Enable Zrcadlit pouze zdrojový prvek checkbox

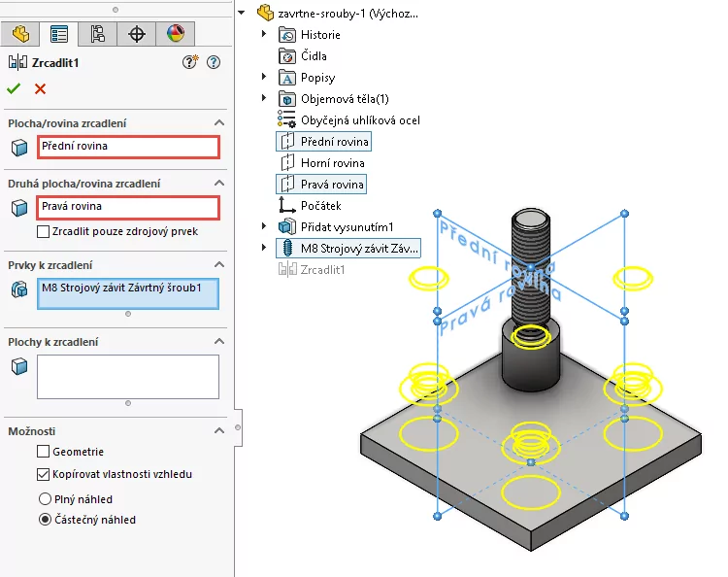(43, 231)
